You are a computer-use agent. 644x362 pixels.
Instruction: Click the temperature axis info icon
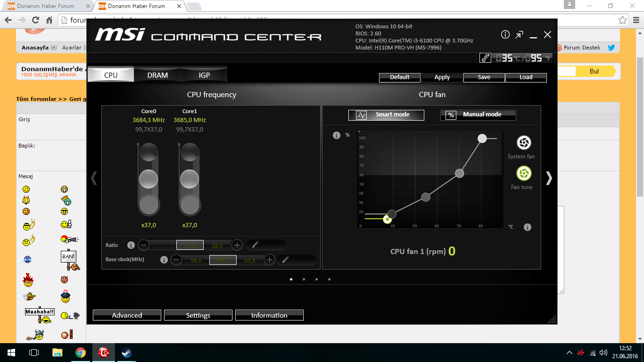click(528, 227)
